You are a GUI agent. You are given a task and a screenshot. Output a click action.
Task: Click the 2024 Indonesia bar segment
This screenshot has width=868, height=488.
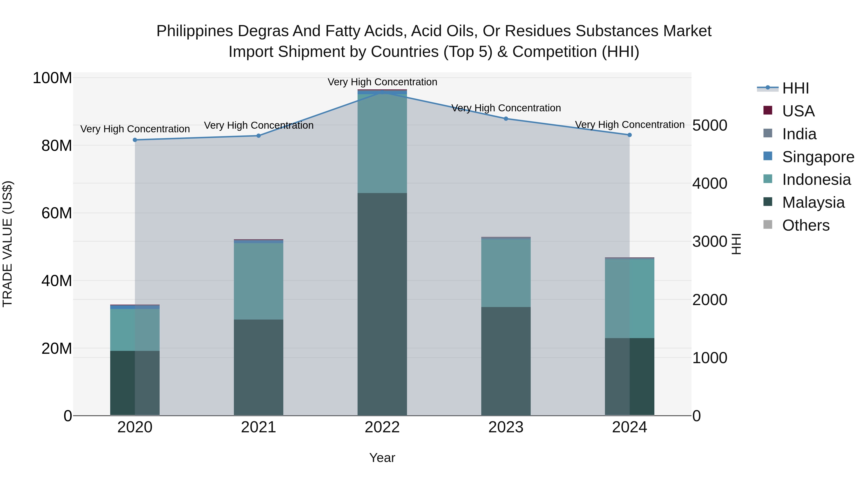630,298
